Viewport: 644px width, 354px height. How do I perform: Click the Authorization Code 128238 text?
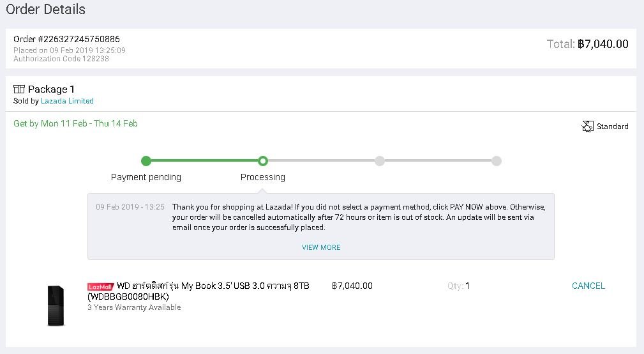pyautogui.click(x=61, y=59)
